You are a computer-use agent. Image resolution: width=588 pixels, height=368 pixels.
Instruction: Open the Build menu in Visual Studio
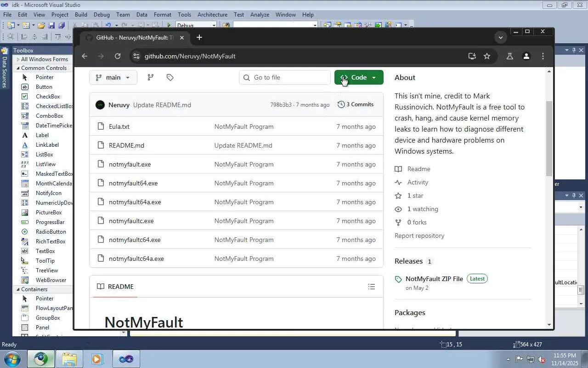[81, 14]
